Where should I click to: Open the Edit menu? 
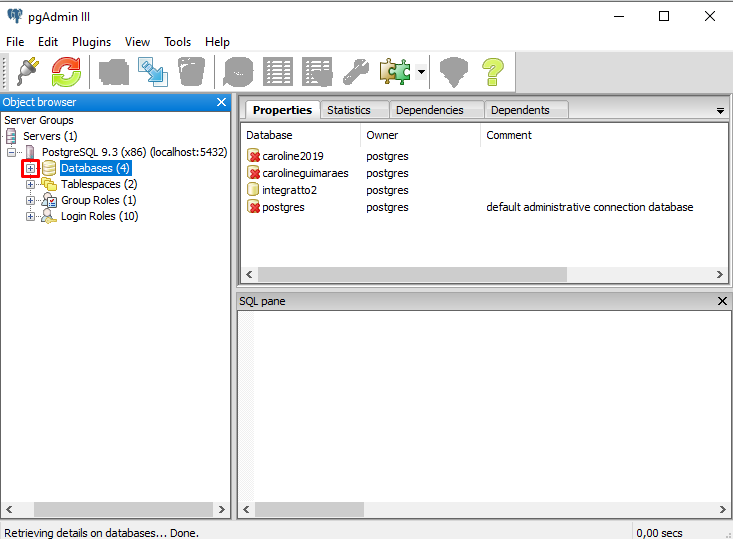click(x=48, y=42)
